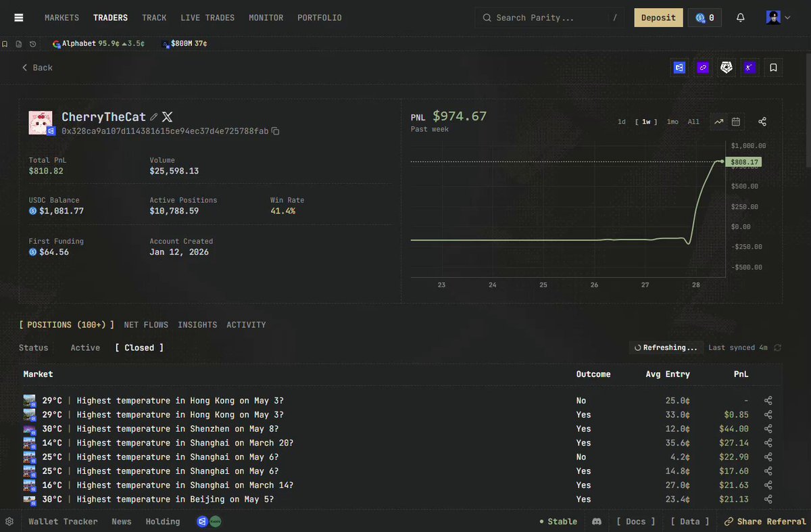This screenshot has width=811, height=532.
Task: Open settings gear in bottom bar
Action: pyautogui.click(x=9, y=521)
